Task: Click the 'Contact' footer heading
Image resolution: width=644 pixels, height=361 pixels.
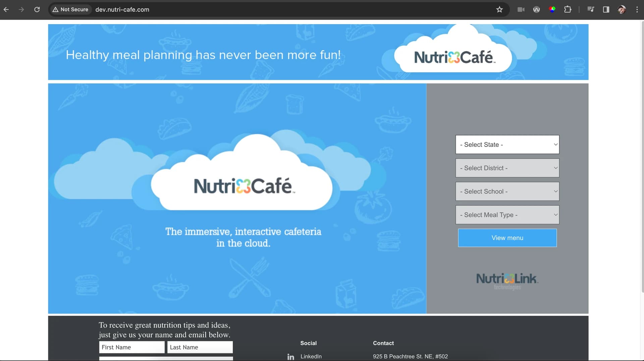Action: (x=383, y=343)
